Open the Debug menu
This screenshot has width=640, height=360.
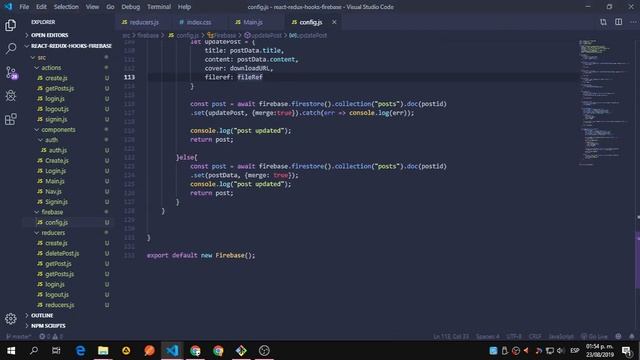(131, 7)
